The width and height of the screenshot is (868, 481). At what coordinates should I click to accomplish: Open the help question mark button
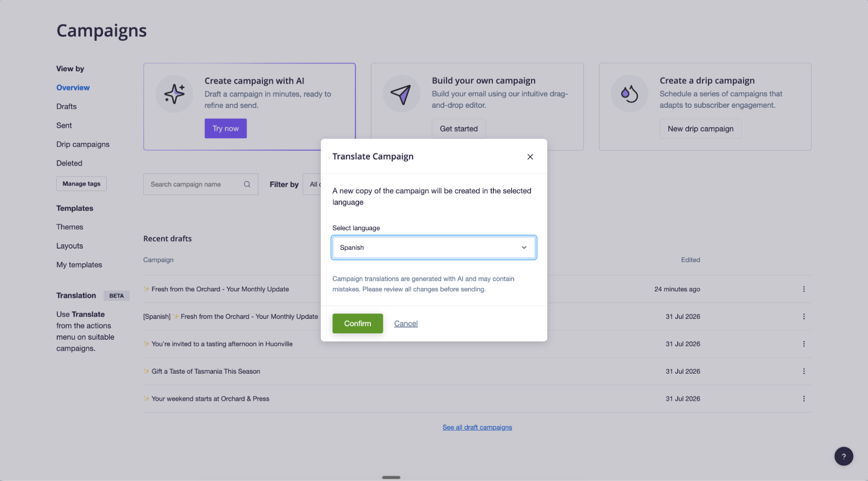843,456
